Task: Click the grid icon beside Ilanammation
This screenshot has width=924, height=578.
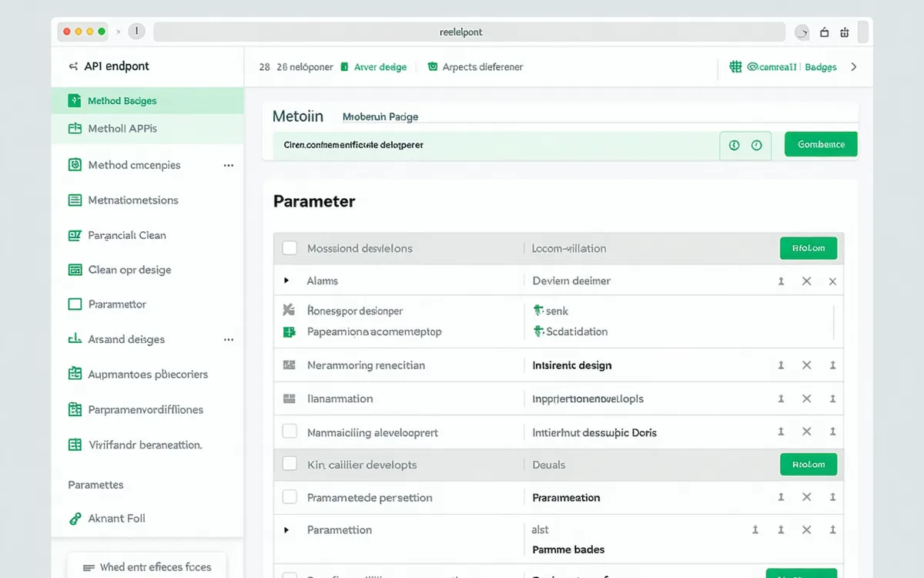Action: (x=290, y=398)
